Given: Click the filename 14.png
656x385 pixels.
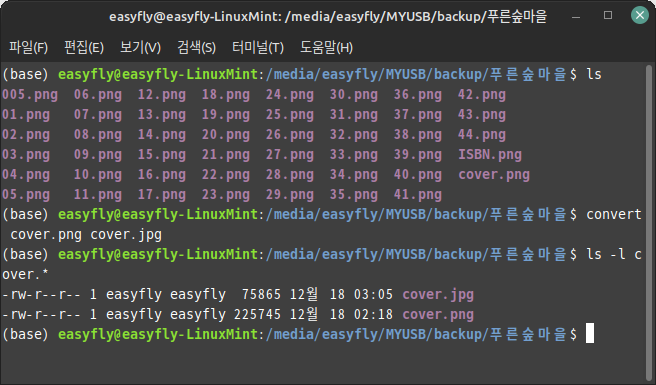Looking at the screenshot, I should 162,135.
